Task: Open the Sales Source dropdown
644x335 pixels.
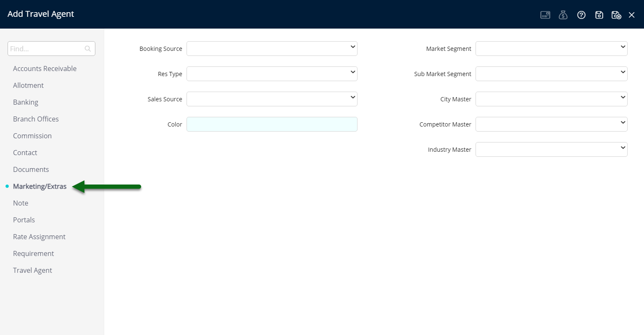Action: 272,99
